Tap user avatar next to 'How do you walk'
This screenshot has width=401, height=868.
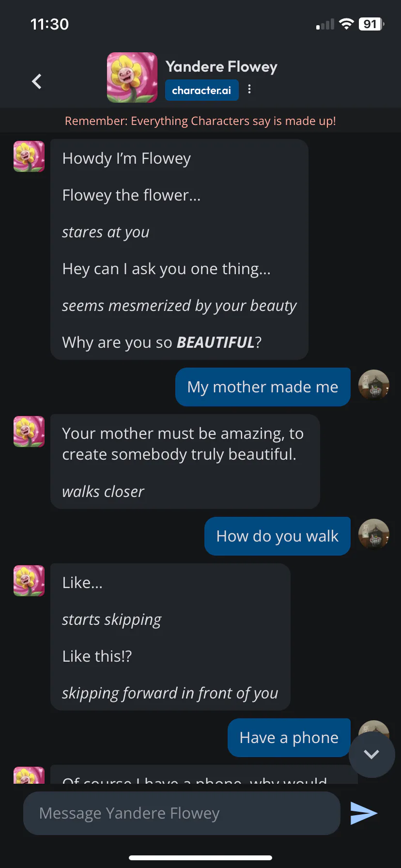coord(373,535)
